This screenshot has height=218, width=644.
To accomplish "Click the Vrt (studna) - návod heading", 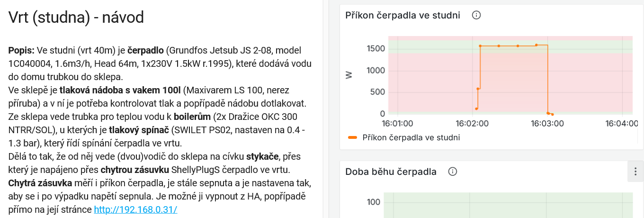I will coord(76,18).
